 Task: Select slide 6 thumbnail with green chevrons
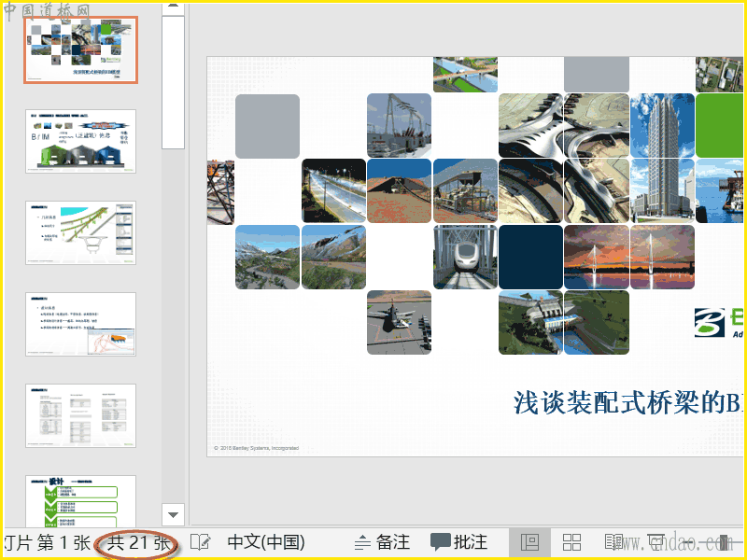tap(81, 501)
